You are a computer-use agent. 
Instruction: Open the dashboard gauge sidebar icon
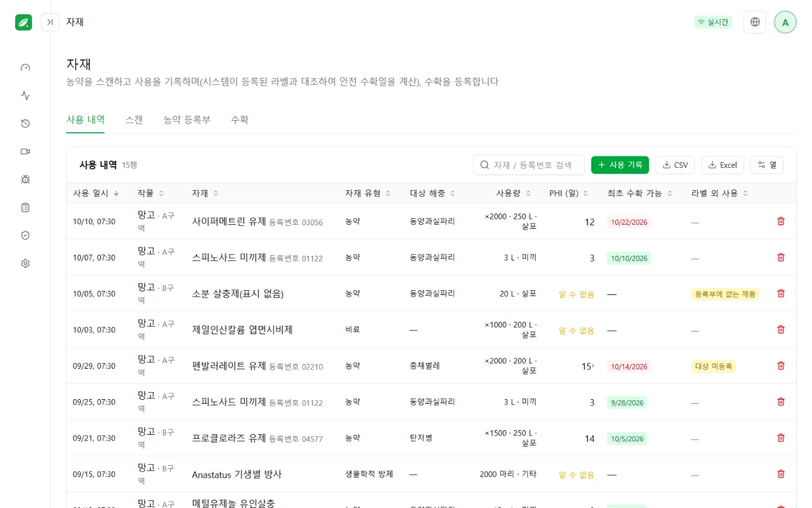coord(25,67)
